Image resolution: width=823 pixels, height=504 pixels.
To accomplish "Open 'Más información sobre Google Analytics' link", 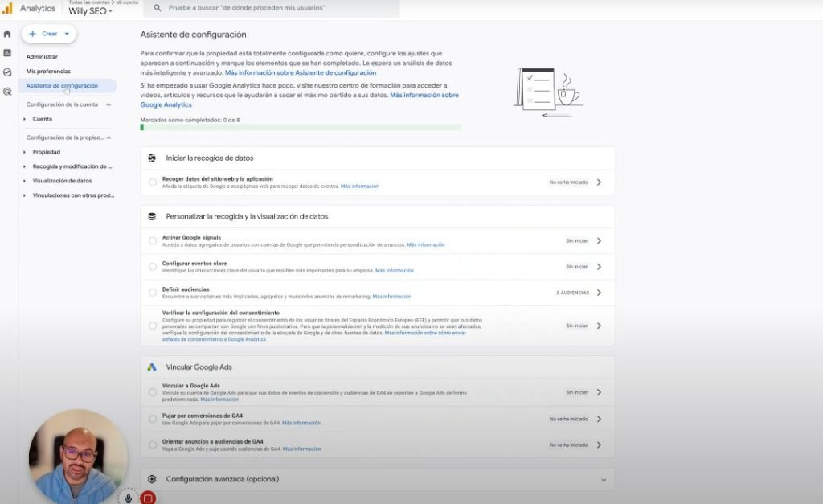I will (x=299, y=100).
